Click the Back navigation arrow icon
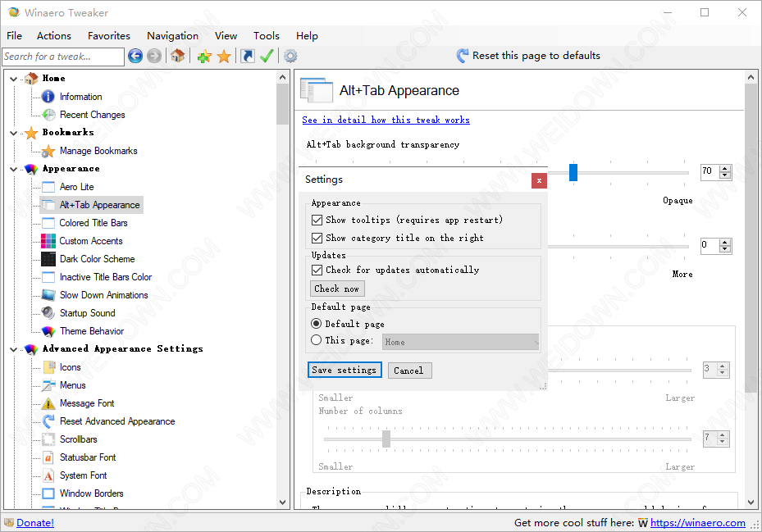This screenshot has height=532, width=762. (x=135, y=57)
